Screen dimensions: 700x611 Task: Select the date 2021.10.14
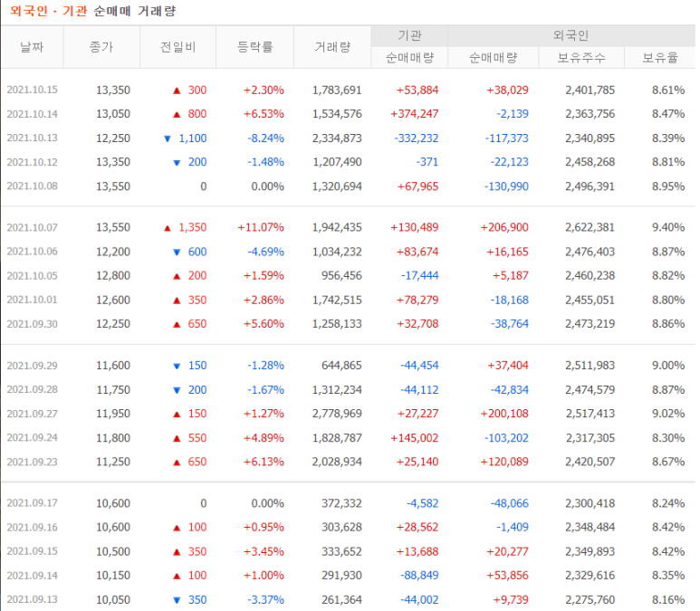point(32,114)
